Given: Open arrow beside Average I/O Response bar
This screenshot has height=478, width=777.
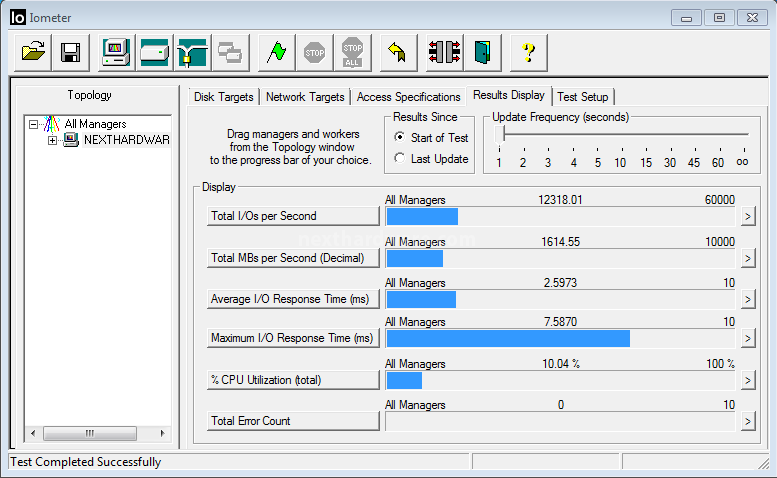Looking at the screenshot, I should [748, 299].
